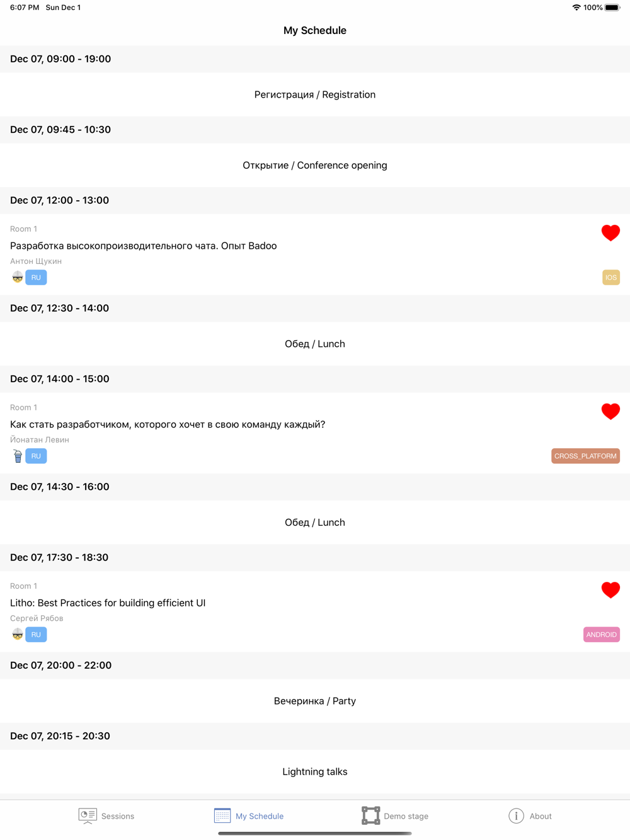The width and height of the screenshot is (630, 840).
Task: Open Регистрация / Registration entry
Action: click(x=315, y=94)
